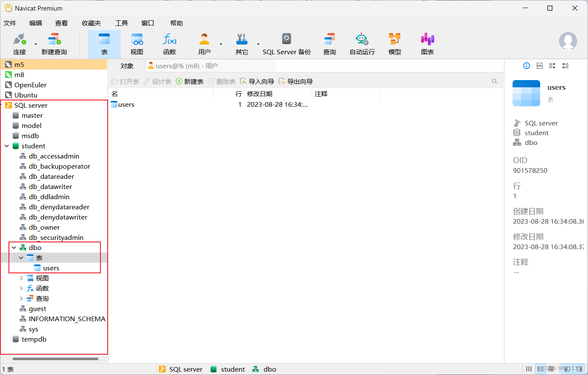588x375 pixels.
Task: Toggle the blue info icon in right panel
Action: point(527,66)
